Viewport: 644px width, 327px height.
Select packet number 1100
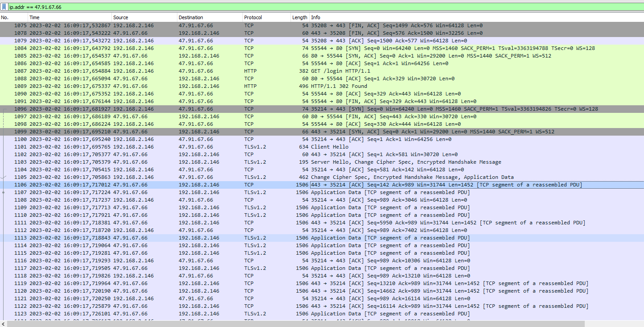322,139
